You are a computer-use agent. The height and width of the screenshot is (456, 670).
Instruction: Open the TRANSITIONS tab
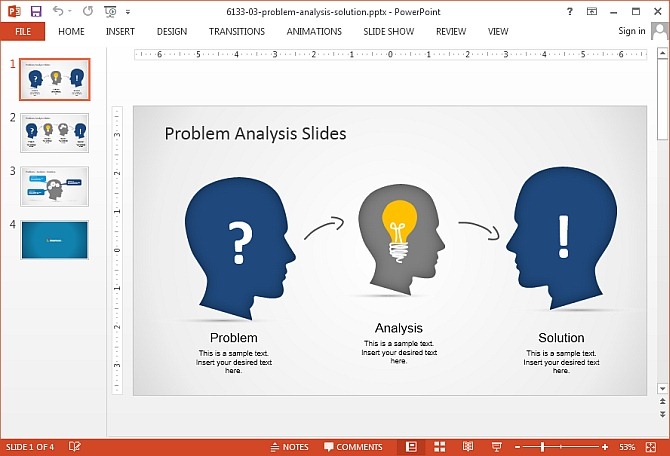point(237,32)
